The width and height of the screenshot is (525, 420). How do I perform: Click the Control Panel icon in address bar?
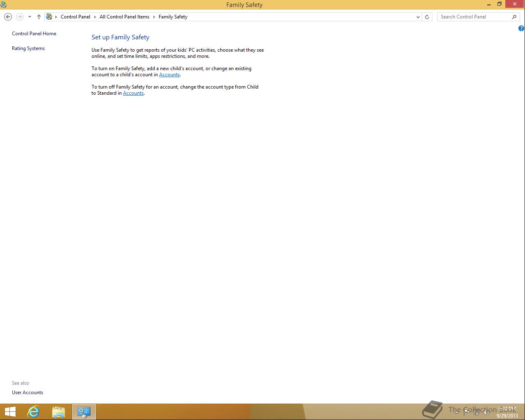(49, 17)
